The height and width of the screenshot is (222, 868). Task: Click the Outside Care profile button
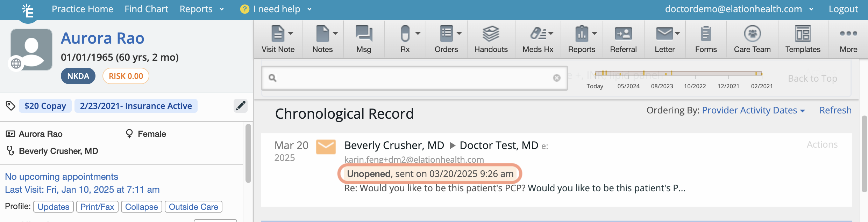click(x=193, y=207)
